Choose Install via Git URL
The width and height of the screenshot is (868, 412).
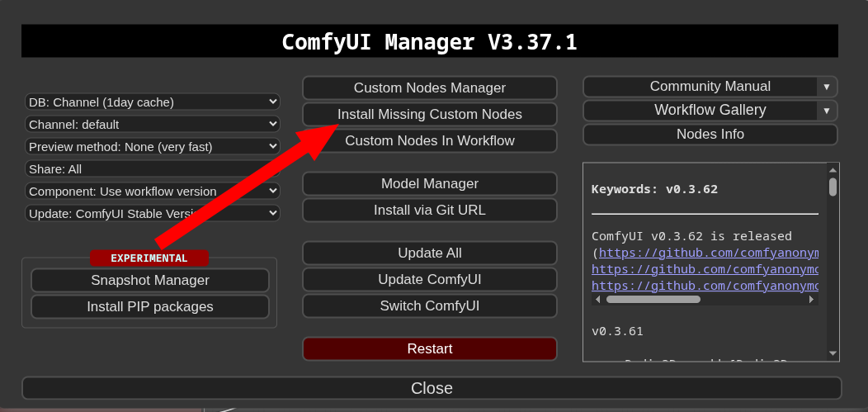click(429, 211)
